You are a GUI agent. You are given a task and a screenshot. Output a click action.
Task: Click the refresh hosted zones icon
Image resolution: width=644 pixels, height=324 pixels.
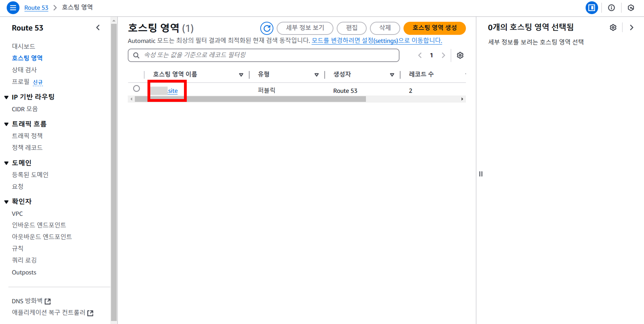[x=266, y=28]
